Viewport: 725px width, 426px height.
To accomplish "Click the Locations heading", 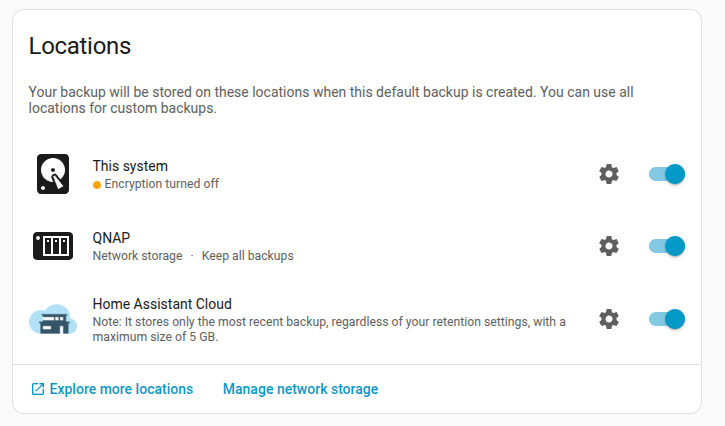I will point(80,46).
